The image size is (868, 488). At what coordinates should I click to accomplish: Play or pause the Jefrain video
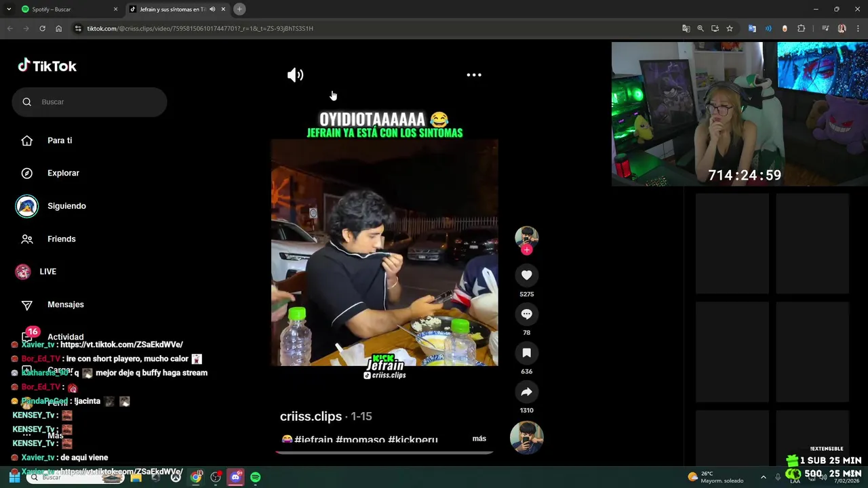click(x=384, y=253)
